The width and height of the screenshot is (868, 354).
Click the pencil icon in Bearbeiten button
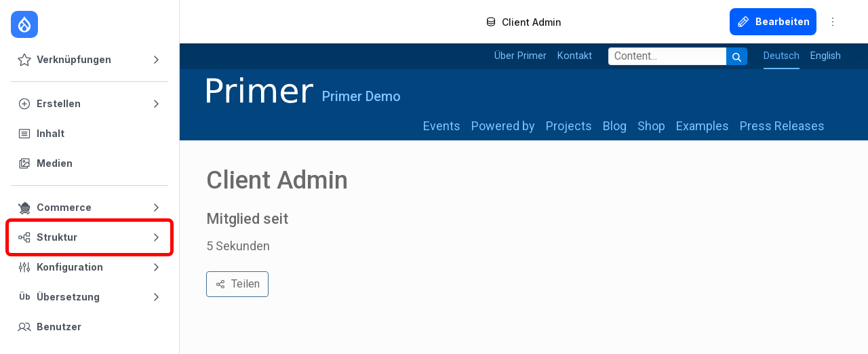coord(743,22)
